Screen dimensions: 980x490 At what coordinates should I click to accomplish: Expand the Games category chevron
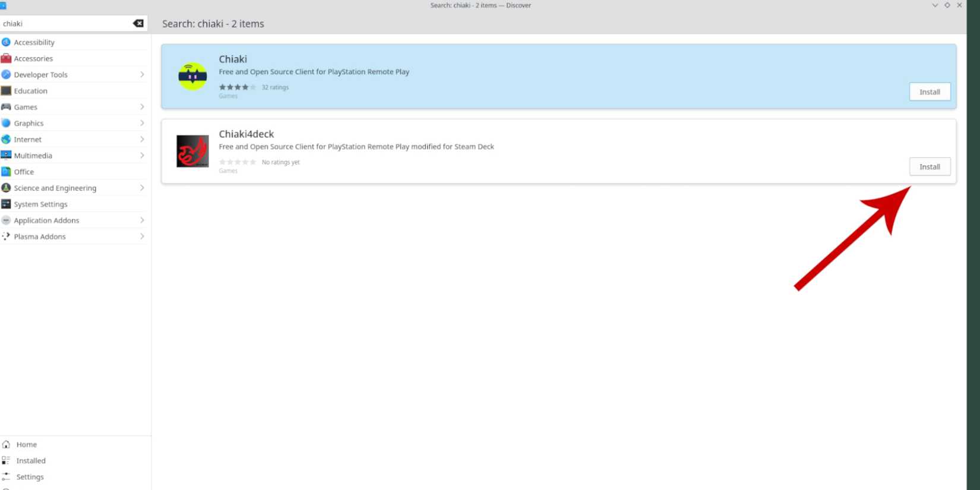142,107
